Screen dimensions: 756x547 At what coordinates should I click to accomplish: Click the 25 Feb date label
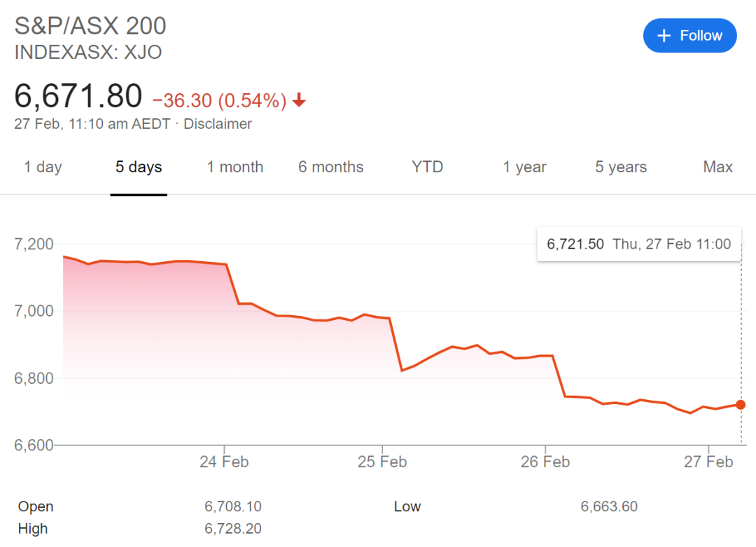pyautogui.click(x=382, y=462)
